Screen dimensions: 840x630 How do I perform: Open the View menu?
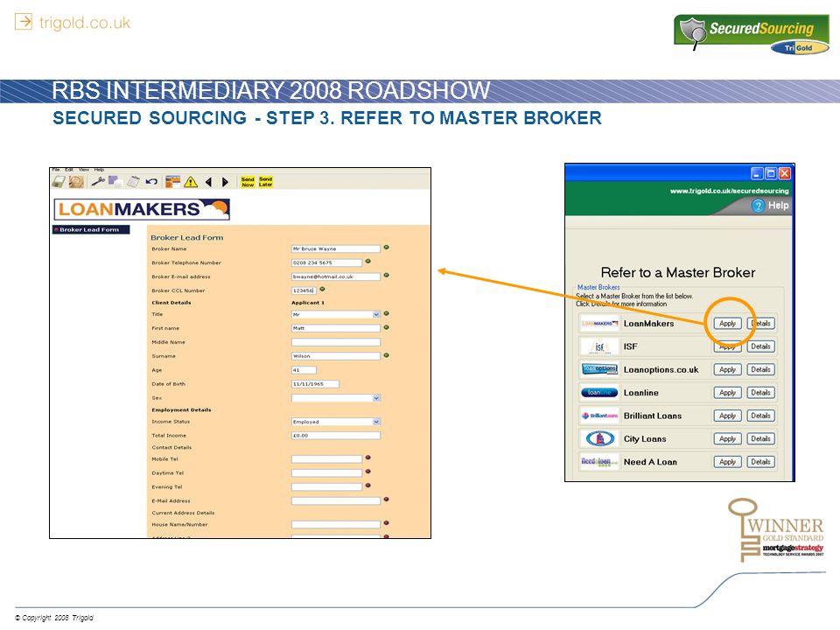[84, 170]
